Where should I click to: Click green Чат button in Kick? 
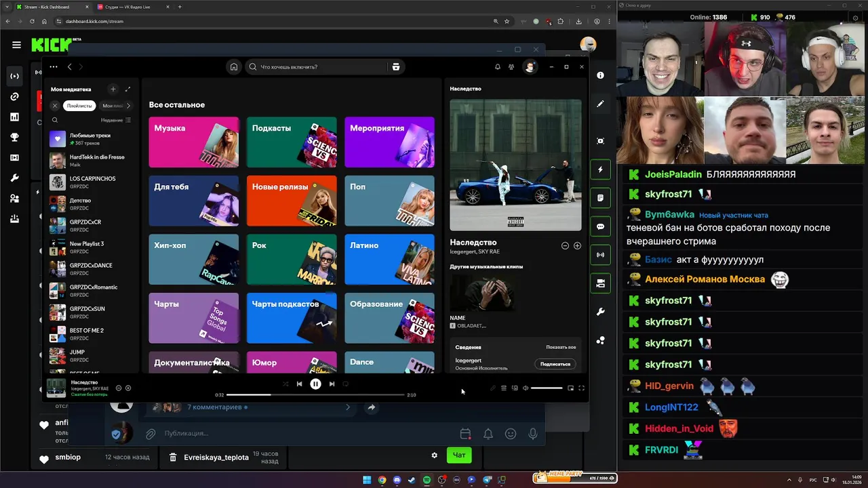click(x=459, y=455)
